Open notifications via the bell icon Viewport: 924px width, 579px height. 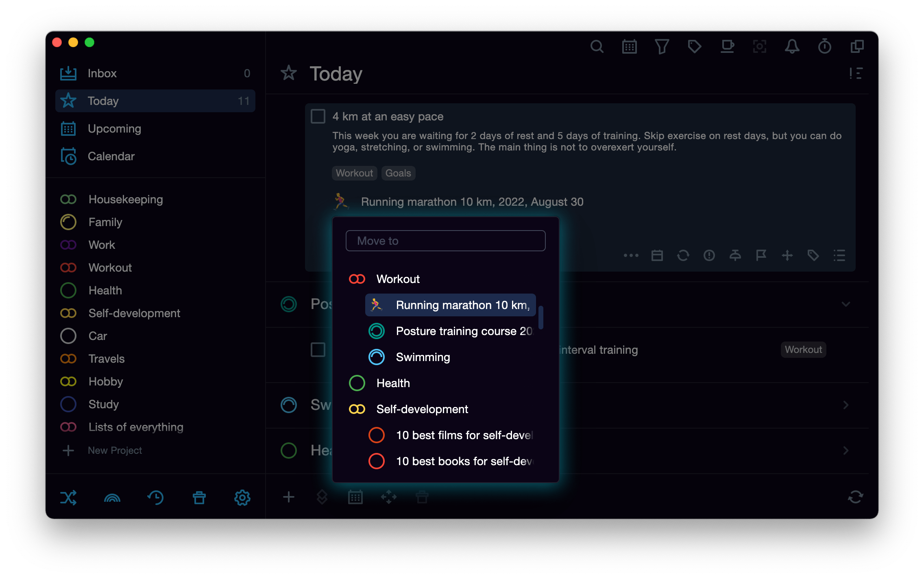tap(792, 46)
